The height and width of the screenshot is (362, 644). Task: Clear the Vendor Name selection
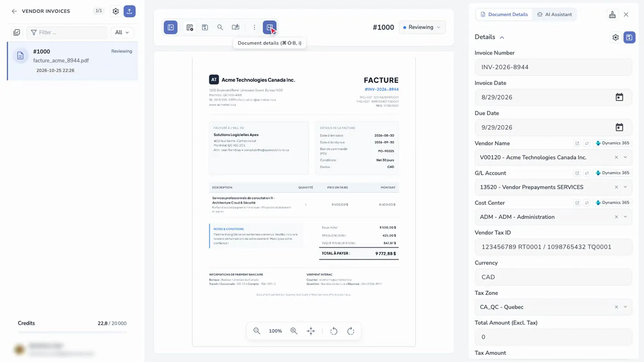pos(616,157)
